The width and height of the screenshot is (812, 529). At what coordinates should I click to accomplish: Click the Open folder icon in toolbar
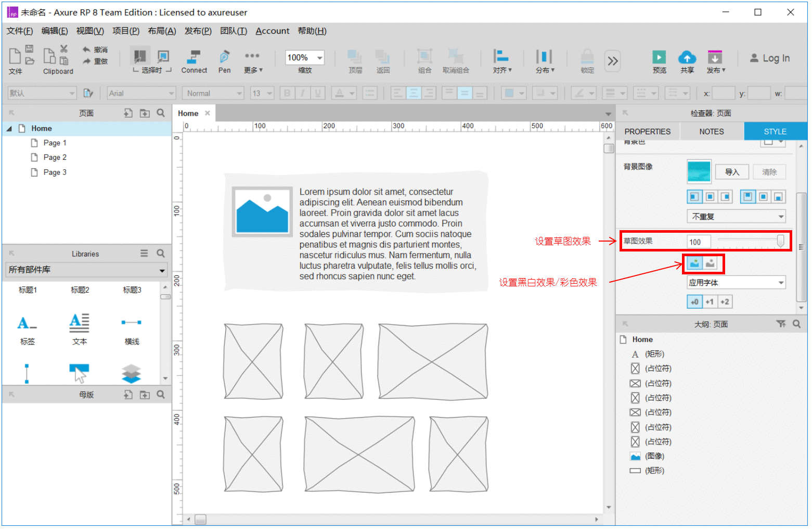tap(30, 61)
